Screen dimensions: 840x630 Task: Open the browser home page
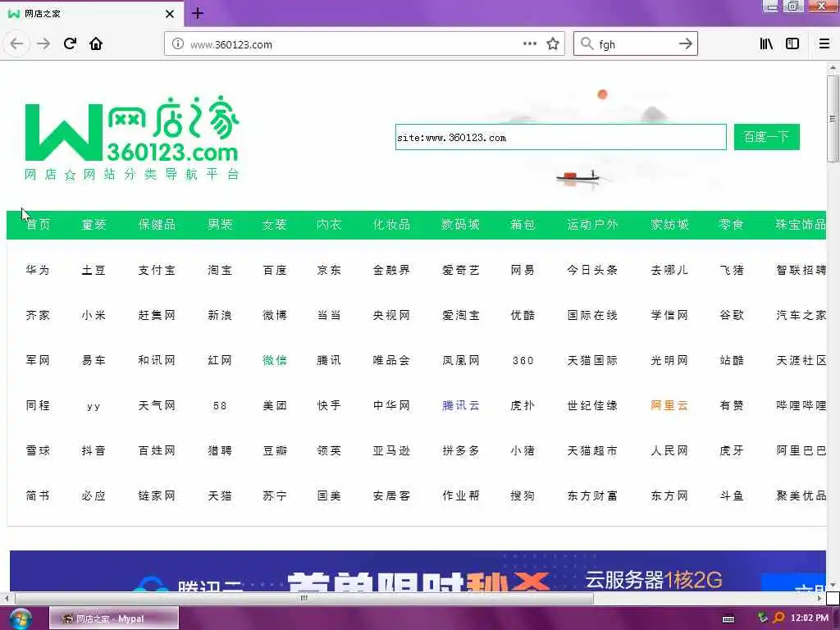[96, 43]
